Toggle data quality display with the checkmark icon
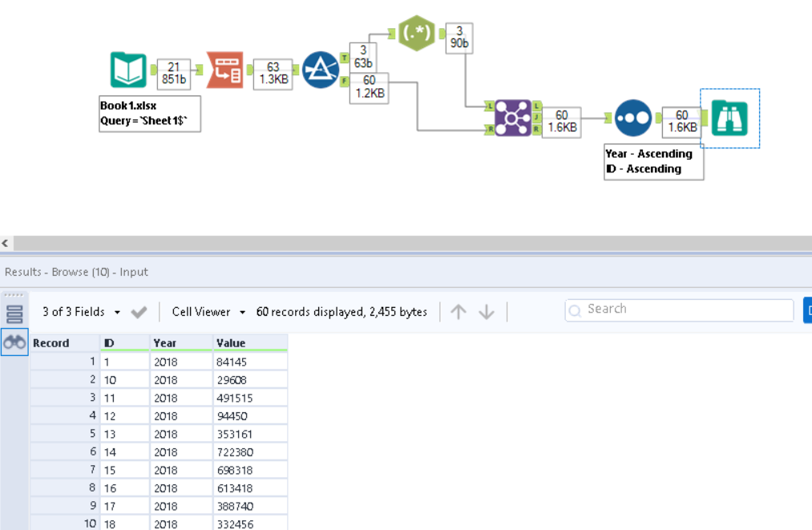This screenshot has width=812, height=530. 139,310
